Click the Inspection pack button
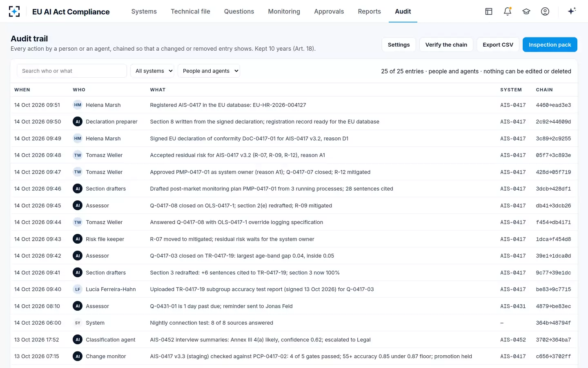 [x=550, y=45]
